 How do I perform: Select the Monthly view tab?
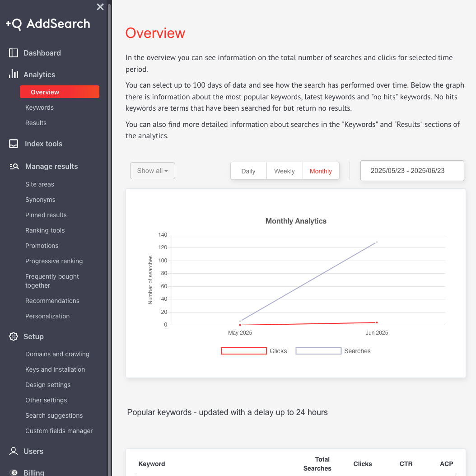click(x=321, y=171)
